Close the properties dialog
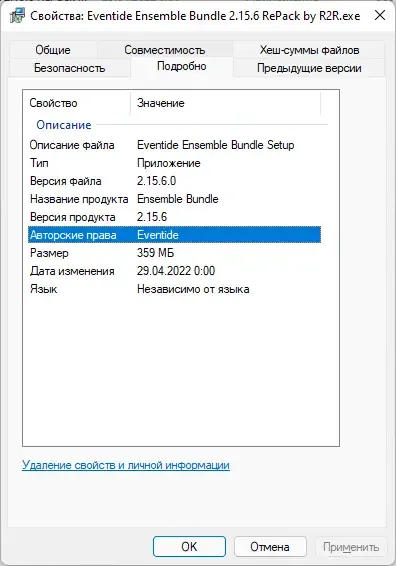Screen dimensions: 396x566 pyautogui.click(x=380, y=15)
